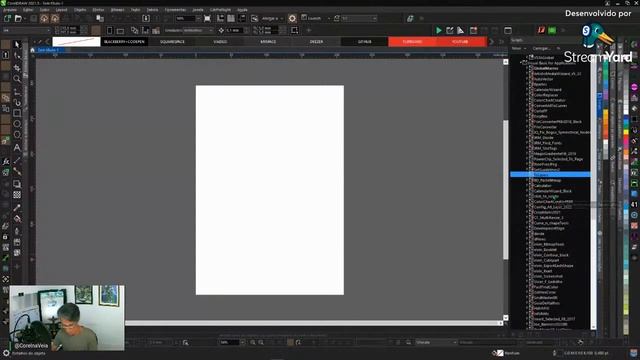Select the Interactive Fill bucket tool
Image resolution: width=640 pixels, height=360 pixels.
point(17,219)
